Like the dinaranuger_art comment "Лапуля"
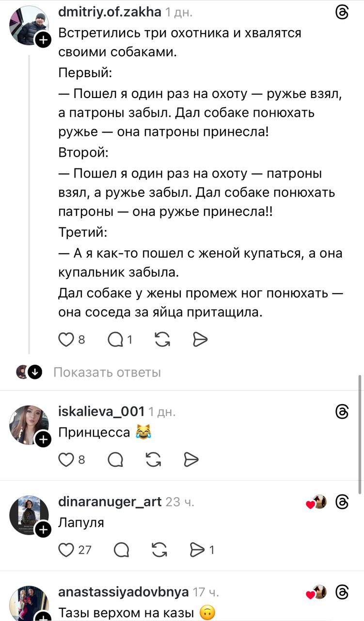 (66, 549)
